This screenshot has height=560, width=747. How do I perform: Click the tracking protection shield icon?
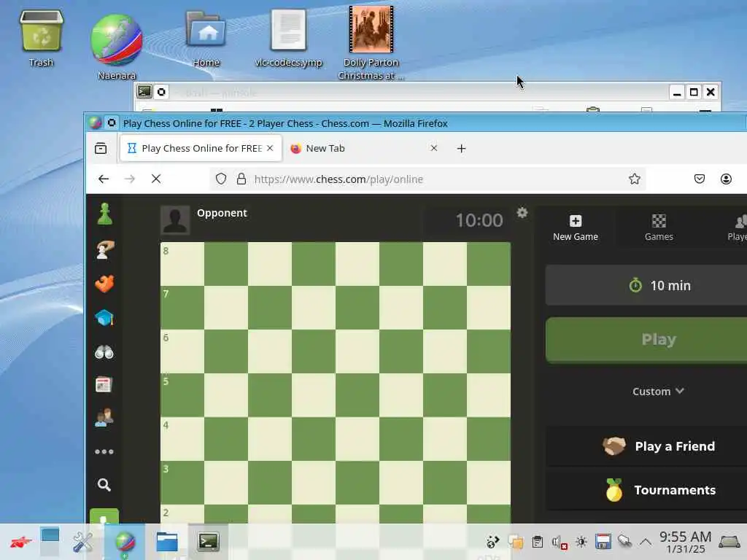click(x=220, y=179)
